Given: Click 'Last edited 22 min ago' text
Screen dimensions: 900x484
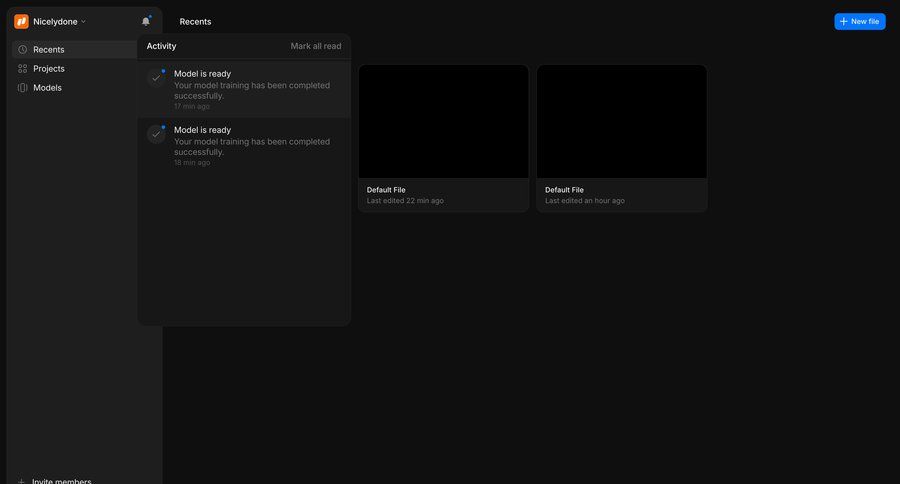Looking at the screenshot, I should click(405, 200).
